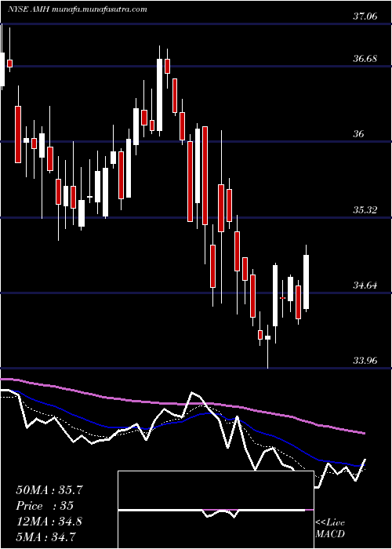The height and width of the screenshot is (549, 392).
Task: Click the 37.06 price level label
Action: coord(365,16)
